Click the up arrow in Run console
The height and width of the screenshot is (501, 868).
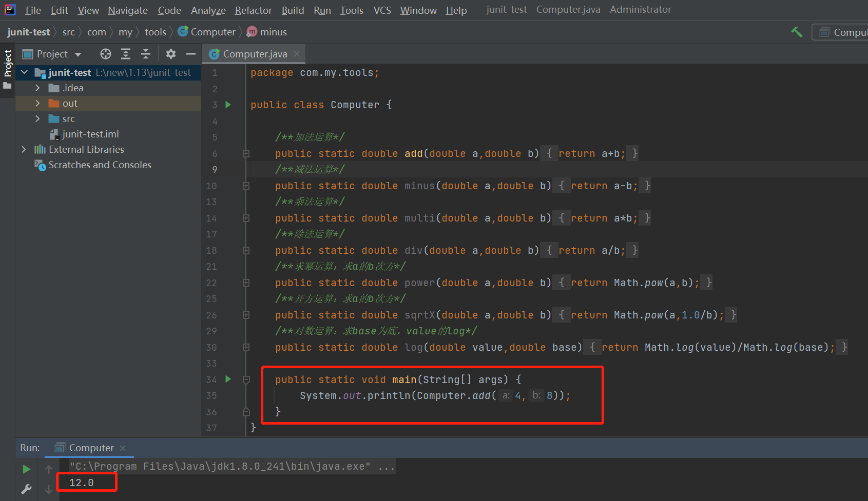[49, 469]
